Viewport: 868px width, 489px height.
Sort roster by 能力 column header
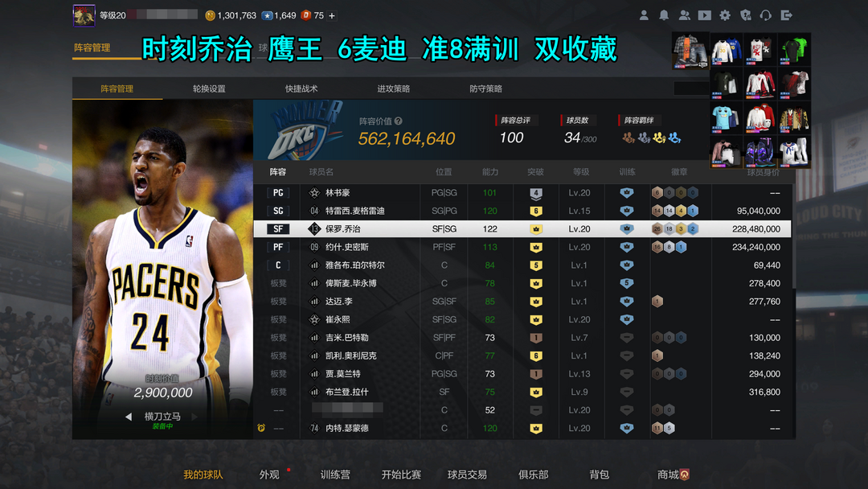pyautogui.click(x=490, y=172)
